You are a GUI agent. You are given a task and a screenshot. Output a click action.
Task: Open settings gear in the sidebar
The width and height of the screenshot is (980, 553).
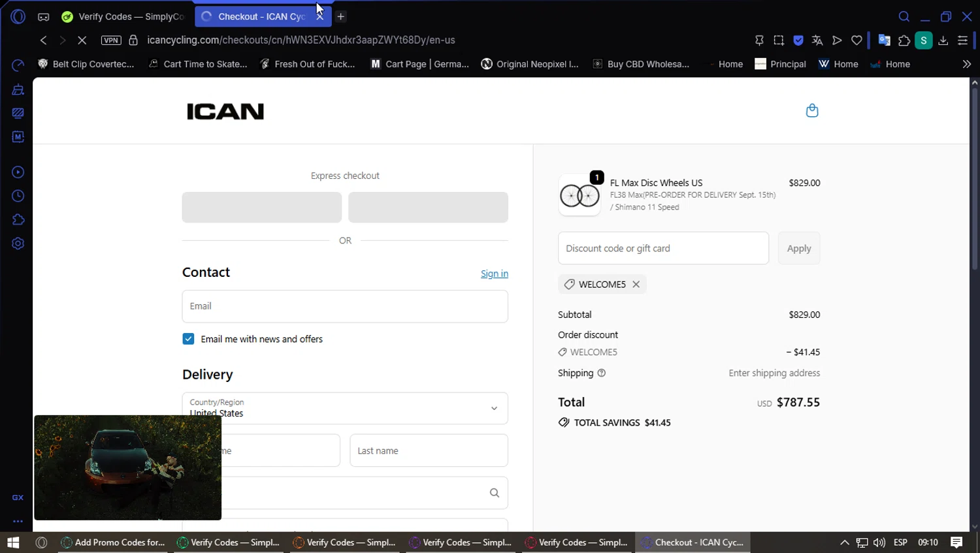pyautogui.click(x=18, y=244)
